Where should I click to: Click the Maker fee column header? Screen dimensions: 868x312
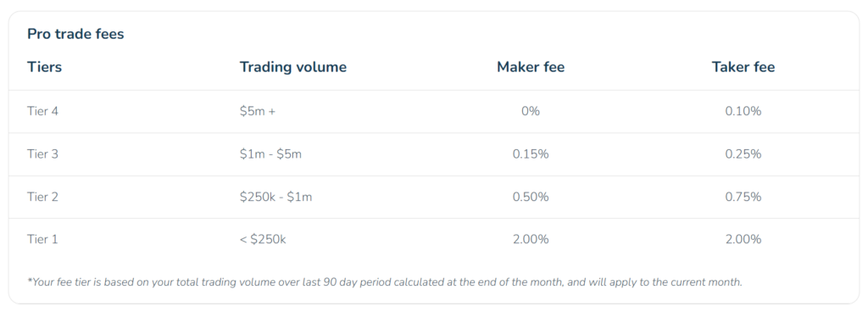pos(531,67)
